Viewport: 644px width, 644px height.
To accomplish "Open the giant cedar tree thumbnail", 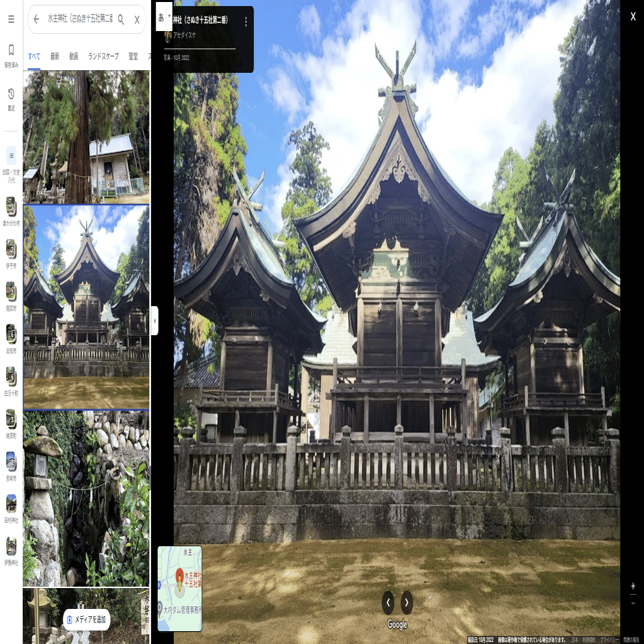I will [86, 137].
